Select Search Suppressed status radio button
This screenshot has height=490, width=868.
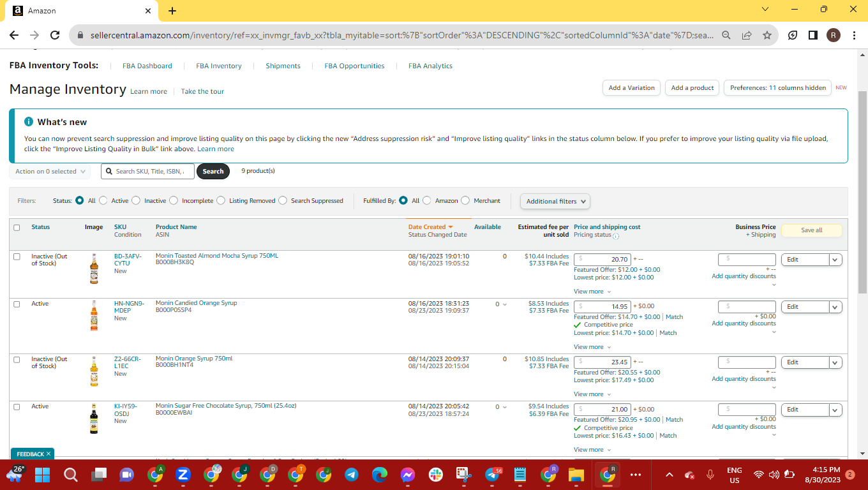[283, 200]
